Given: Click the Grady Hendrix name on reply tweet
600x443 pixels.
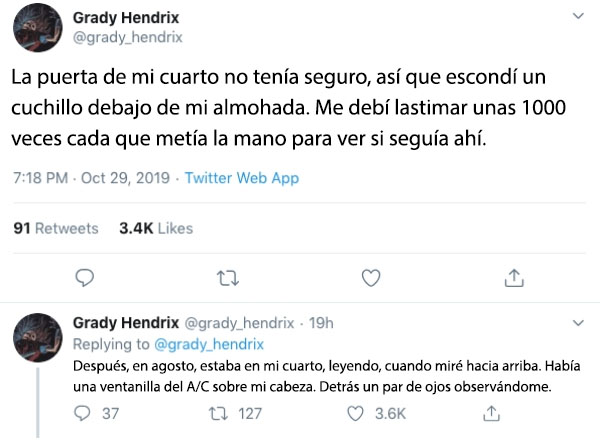Looking at the screenshot, I should coord(126,323).
